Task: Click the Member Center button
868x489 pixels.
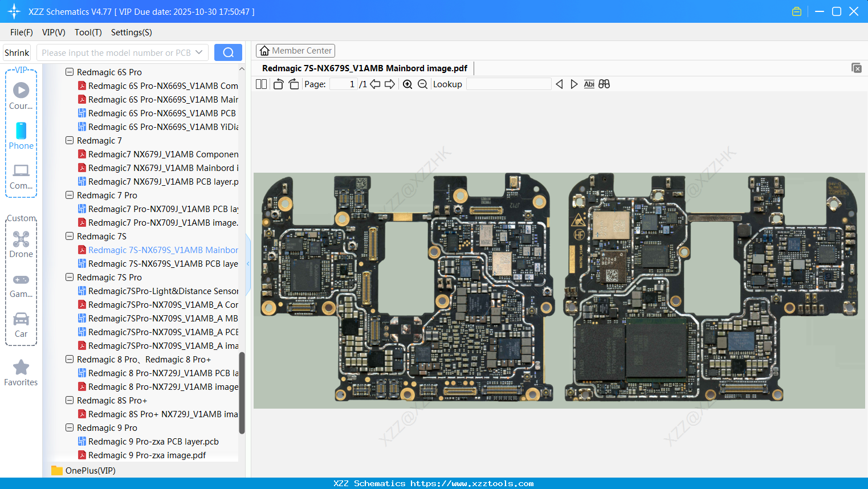Action: point(295,50)
